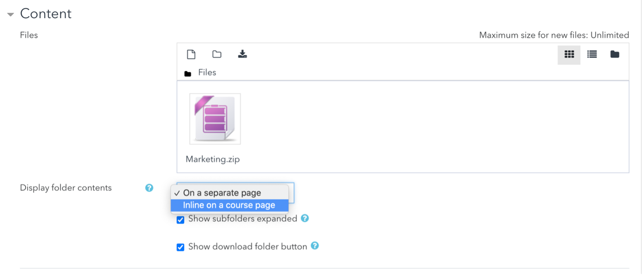Open help for Show download folder button
The height and width of the screenshot is (275, 644).
(x=315, y=246)
